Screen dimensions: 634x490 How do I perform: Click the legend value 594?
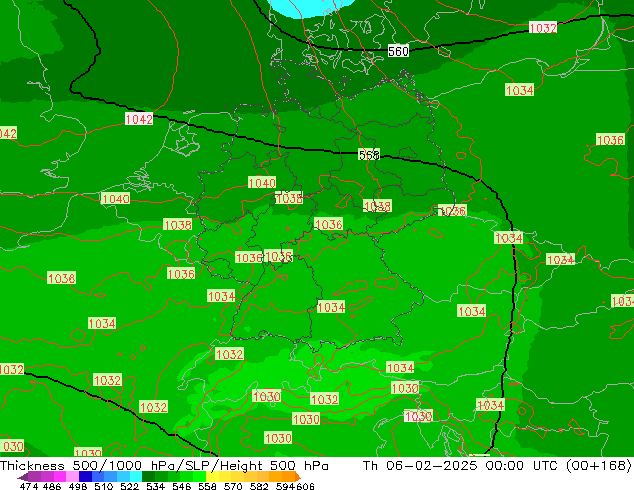[285, 486]
